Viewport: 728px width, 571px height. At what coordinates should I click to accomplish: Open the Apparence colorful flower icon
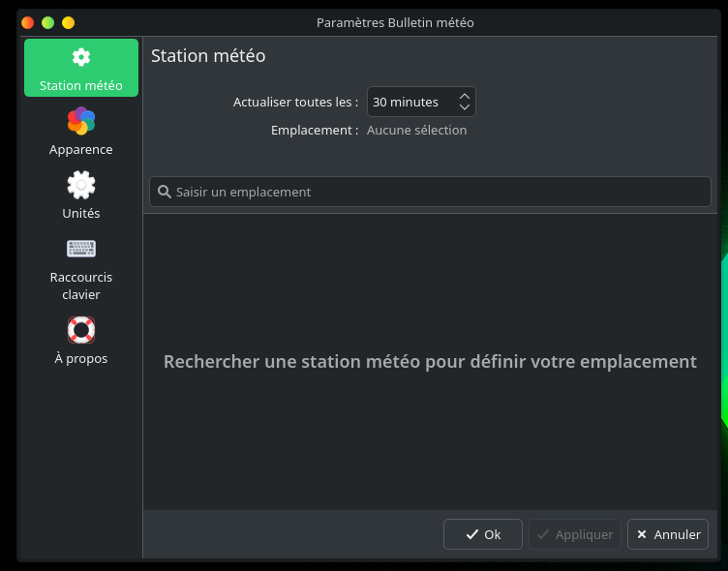click(x=81, y=121)
